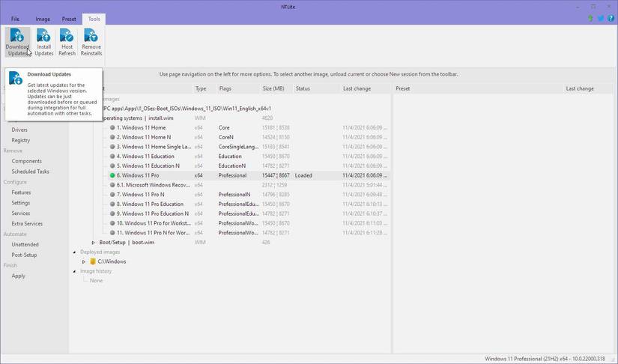618x364 pixels.
Task: Click the green loaded dot of Windows 11 Pro
Action: point(112,176)
